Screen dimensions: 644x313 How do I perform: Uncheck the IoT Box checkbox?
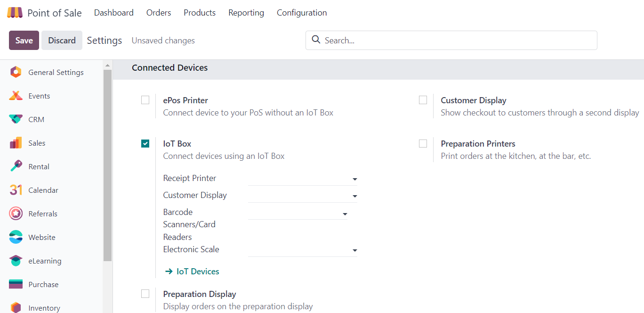tap(145, 143)
